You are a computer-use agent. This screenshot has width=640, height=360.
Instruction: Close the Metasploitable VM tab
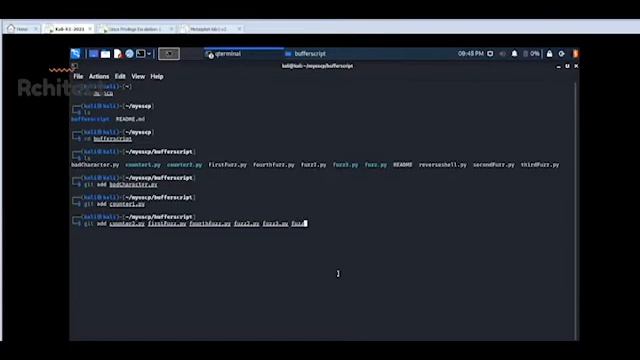pos(240,29)
